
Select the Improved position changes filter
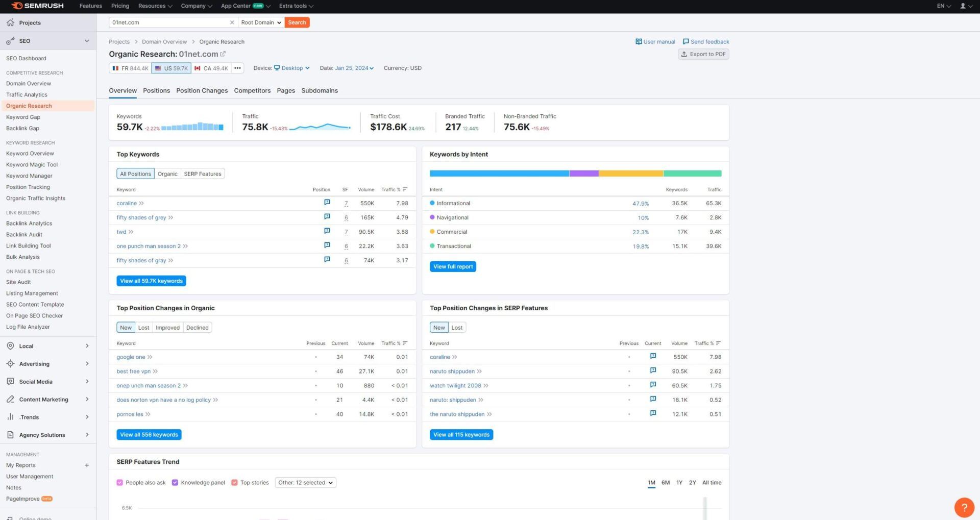click(x=167, y=328)
